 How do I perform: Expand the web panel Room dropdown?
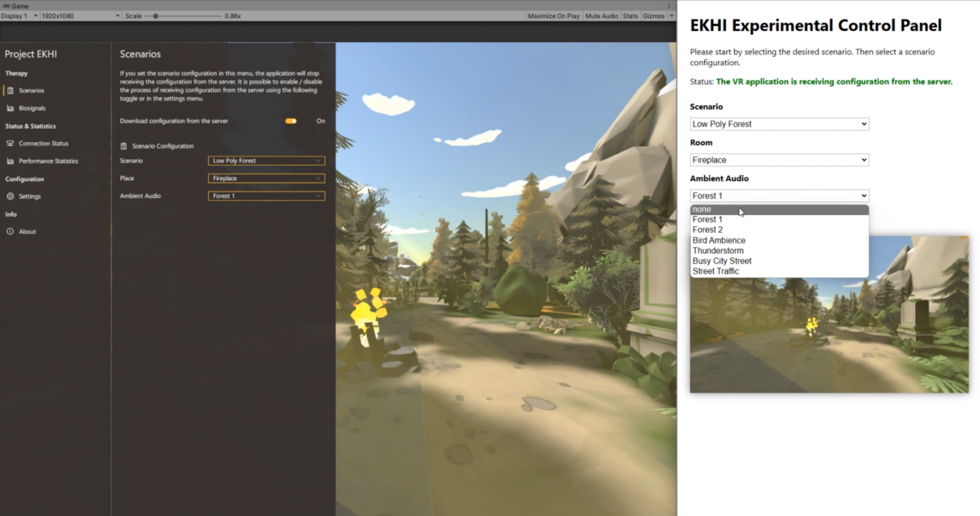(779, 160)
